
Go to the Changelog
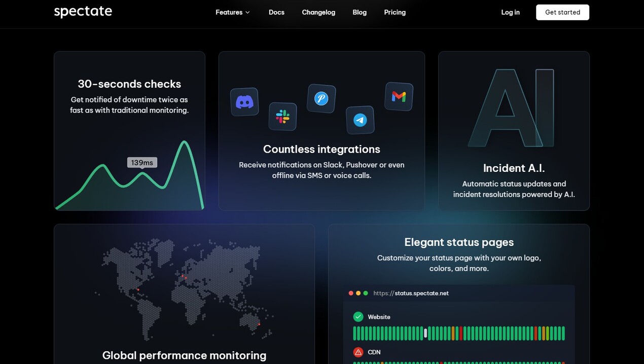click(318, 12)
